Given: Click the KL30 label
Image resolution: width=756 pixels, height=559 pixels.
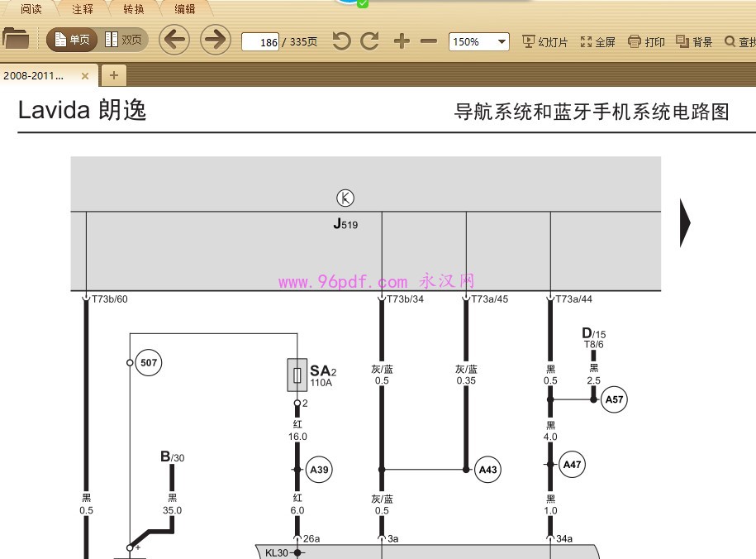Looking at the screenshot, I should pyautogui.click(x=276, y=552).
